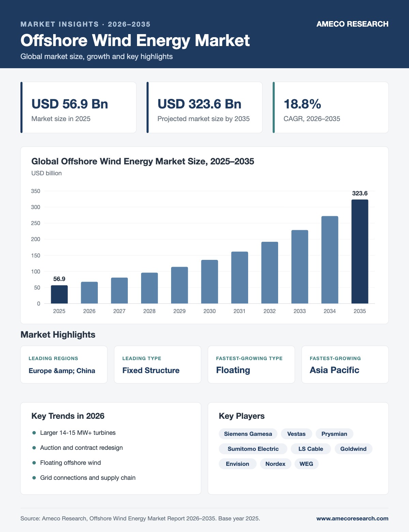Click the MARKET INSIGHTS 2026–2035 header label
Screen dimensions: 409x532
(x=86, y=24)
